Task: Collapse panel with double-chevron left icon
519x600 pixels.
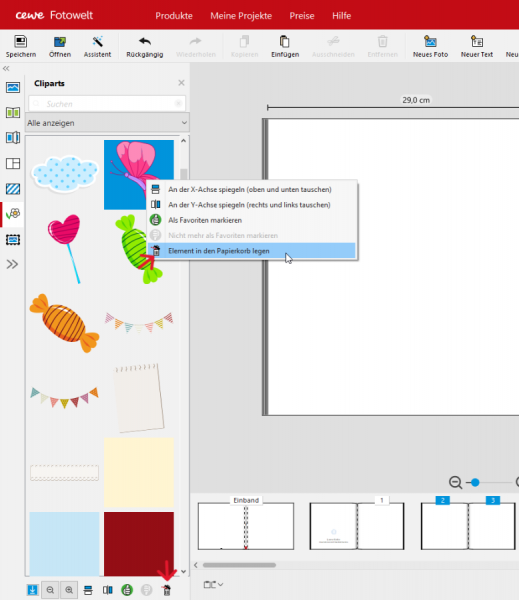Action: click(x=6, y=68)
